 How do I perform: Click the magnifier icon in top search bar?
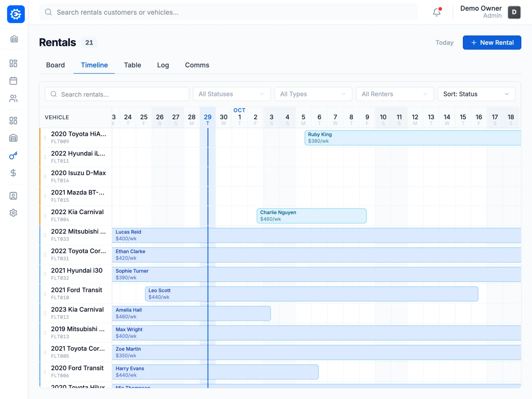pos(49,12)
